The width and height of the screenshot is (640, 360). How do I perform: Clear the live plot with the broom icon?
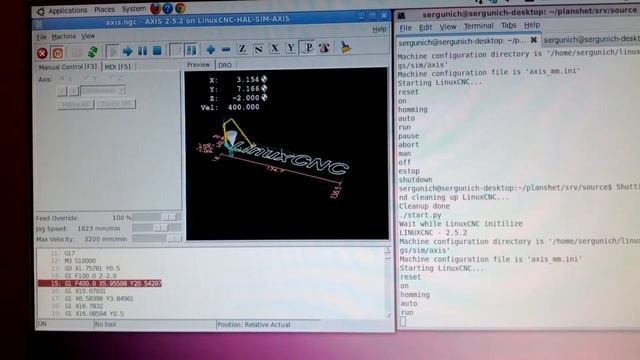[x=346, y=47]
